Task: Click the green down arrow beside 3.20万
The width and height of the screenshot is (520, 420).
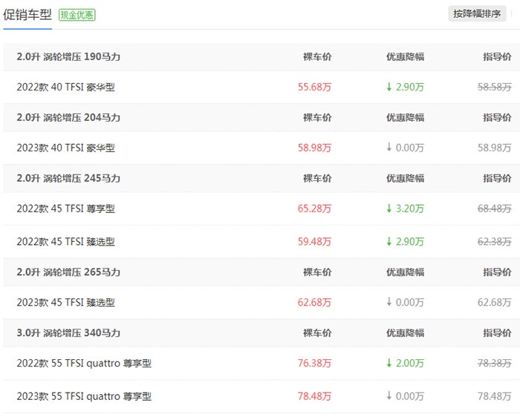Action: point(389,209)
